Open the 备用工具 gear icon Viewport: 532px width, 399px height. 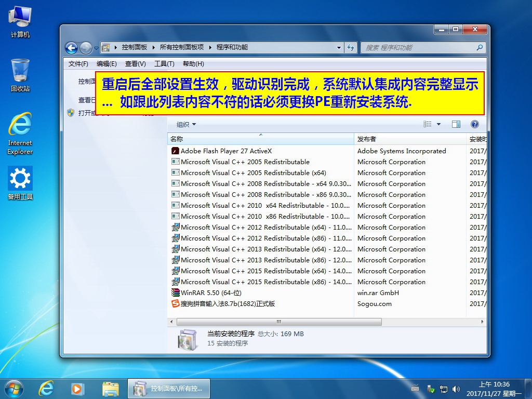point(20,183)
